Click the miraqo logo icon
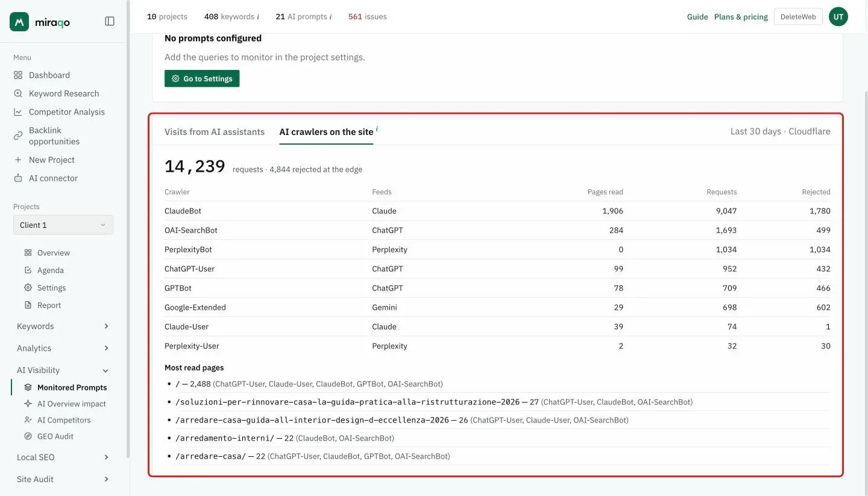 (x=19, y=22)
